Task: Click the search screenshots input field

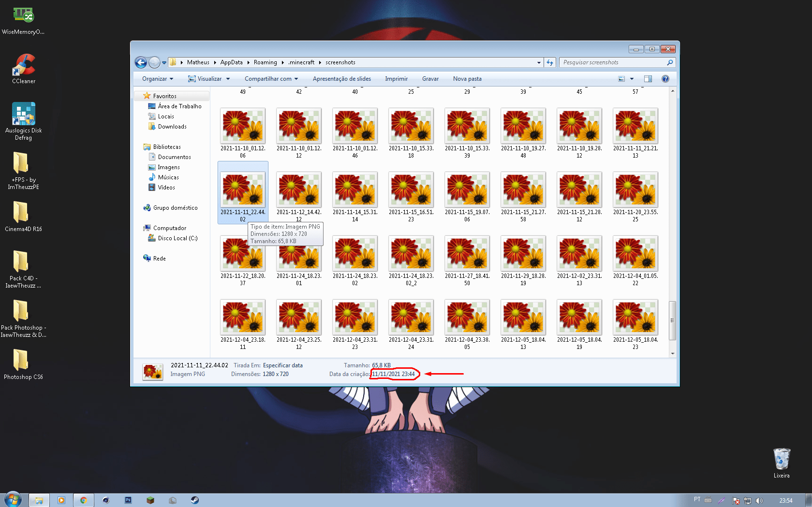Action: (x=613, y=62)
